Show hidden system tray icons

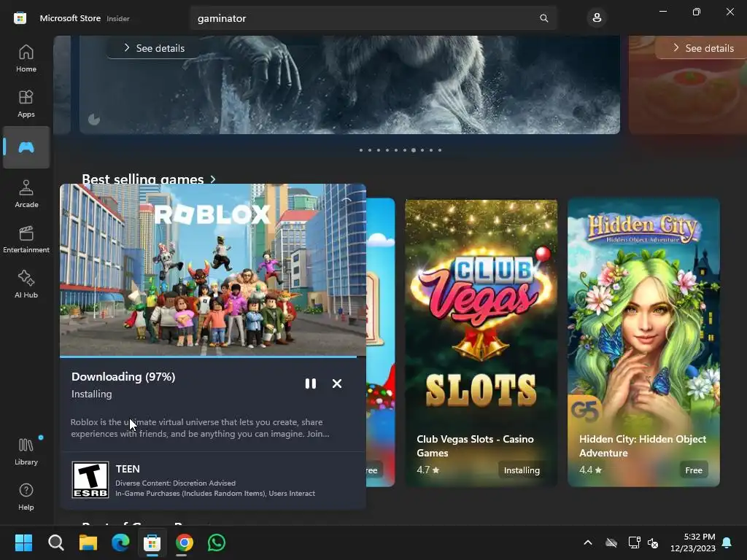point(588,542)
